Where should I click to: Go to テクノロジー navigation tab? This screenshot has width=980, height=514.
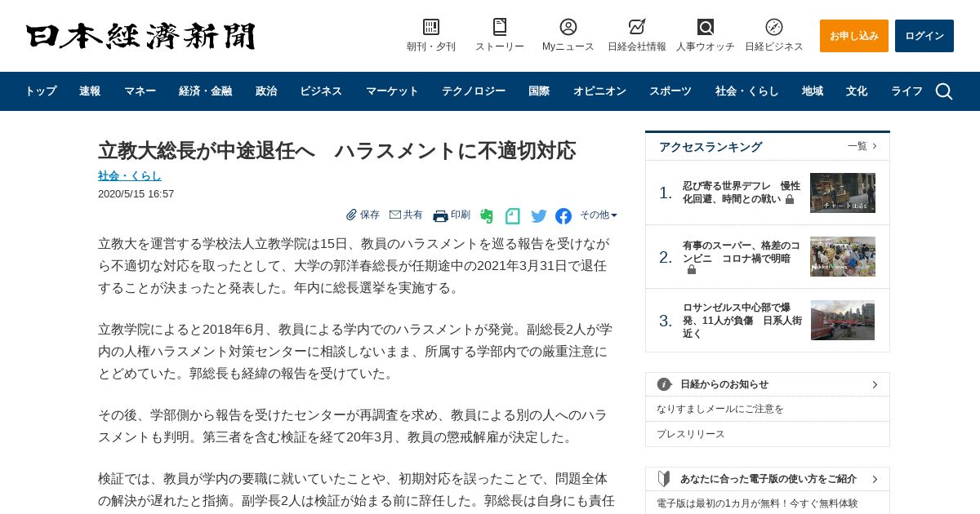pyautogui.click(x=474, y=91)
